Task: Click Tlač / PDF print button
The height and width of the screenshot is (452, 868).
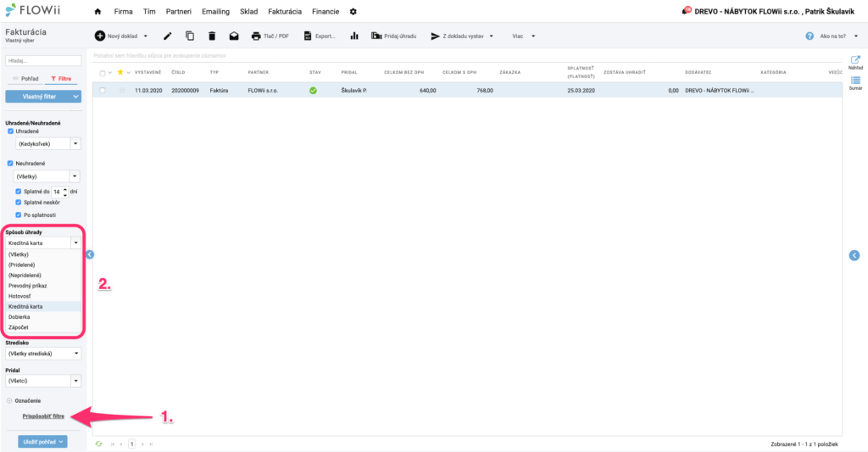Action: pos(270,36)
